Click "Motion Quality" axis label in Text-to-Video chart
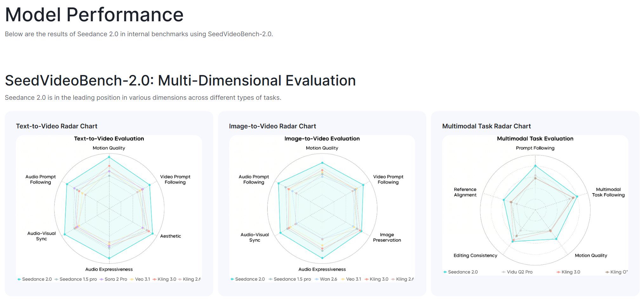Image resolution: width=644 pixels, height=299 pixels. point(109,148)
